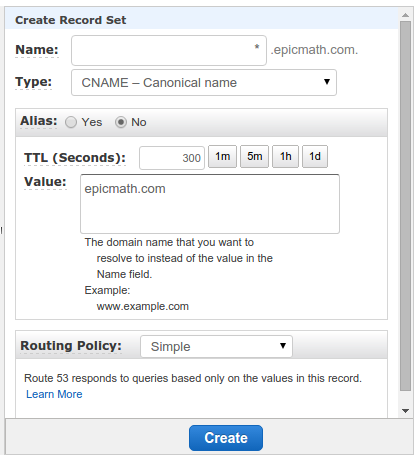Open the Routing Policy Simple dropdown
Image resolution: width=418 pixels, height=460 pixels.
pyautogui.click(x=216, y=346)
